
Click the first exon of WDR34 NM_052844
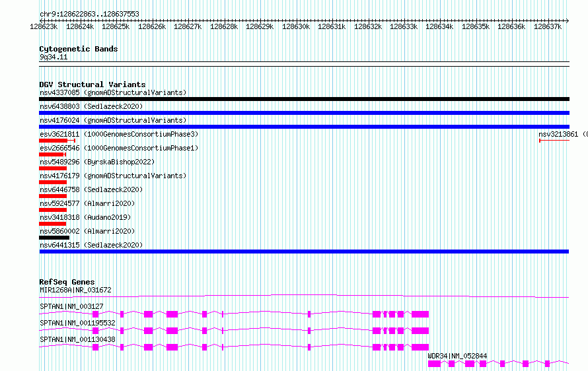click(x=434, y=364)
